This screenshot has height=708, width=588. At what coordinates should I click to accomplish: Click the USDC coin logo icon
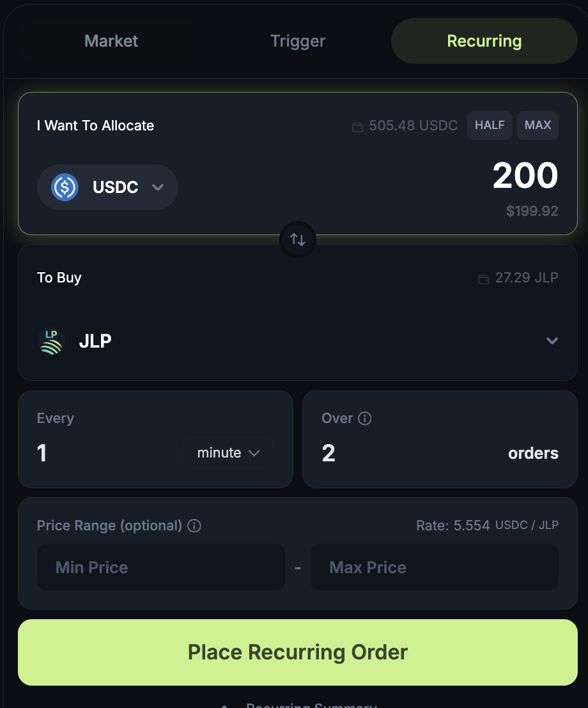coord(65,187)
